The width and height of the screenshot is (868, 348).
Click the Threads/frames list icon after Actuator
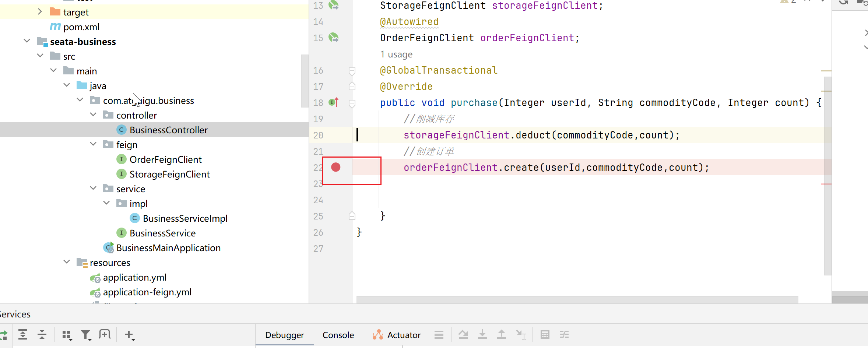coord(439,335)
